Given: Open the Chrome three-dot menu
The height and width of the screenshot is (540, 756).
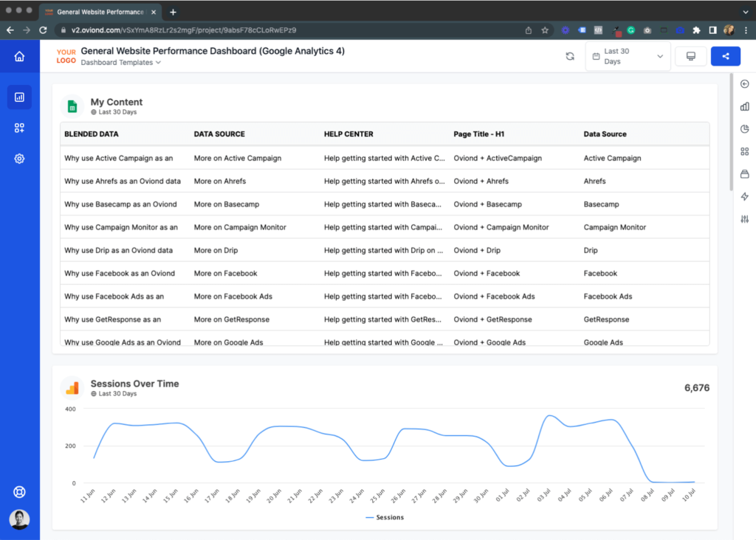Looking at the screenshot, I should coord(746,30).
